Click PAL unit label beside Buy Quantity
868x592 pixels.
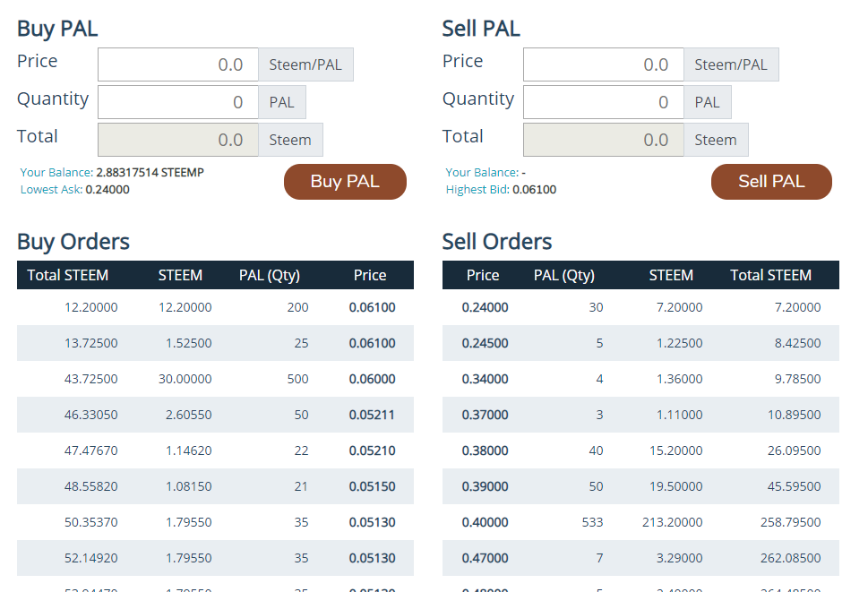pyautogui.click(x=282, y=102)
